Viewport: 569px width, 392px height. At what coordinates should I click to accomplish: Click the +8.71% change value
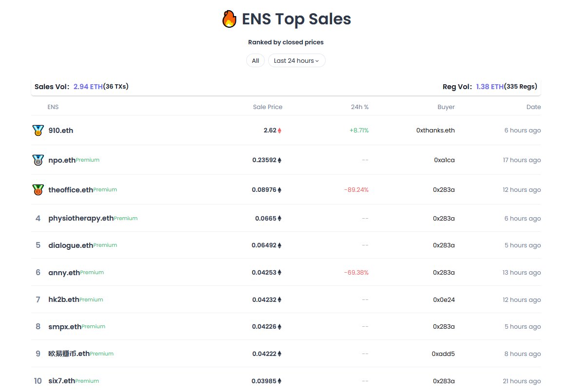point(359,131)
